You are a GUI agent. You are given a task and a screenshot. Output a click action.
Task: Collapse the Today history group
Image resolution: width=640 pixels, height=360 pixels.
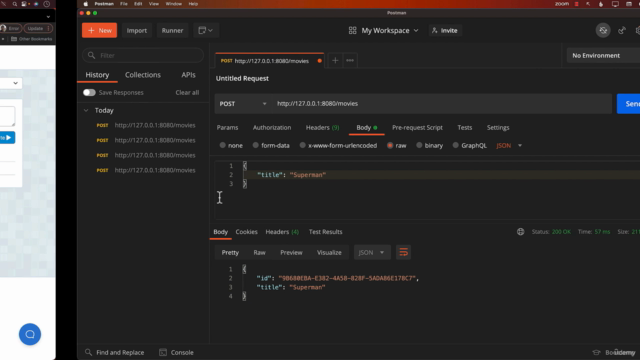(86, 110)
